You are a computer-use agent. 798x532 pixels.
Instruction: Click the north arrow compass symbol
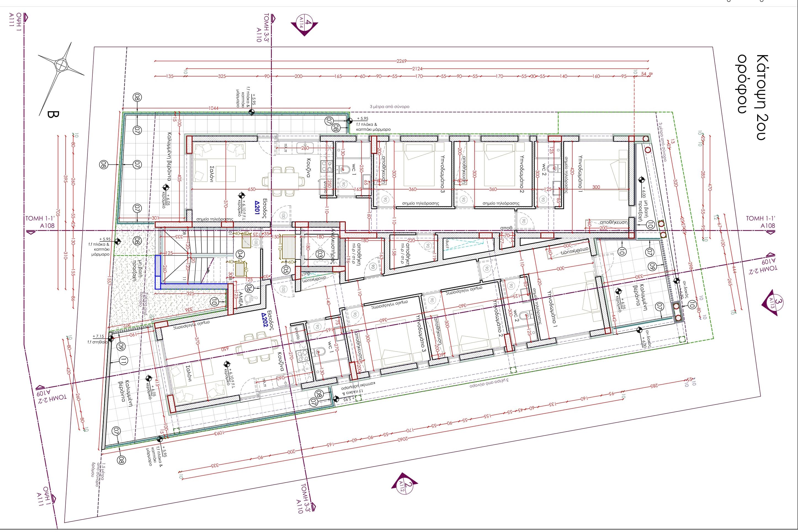(61, 65)
